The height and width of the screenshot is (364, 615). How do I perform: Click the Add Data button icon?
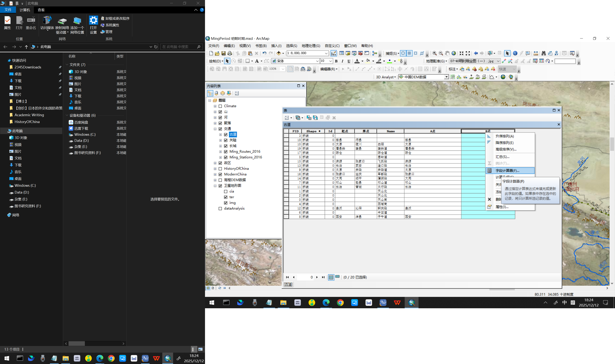click(x=279, y=53)
